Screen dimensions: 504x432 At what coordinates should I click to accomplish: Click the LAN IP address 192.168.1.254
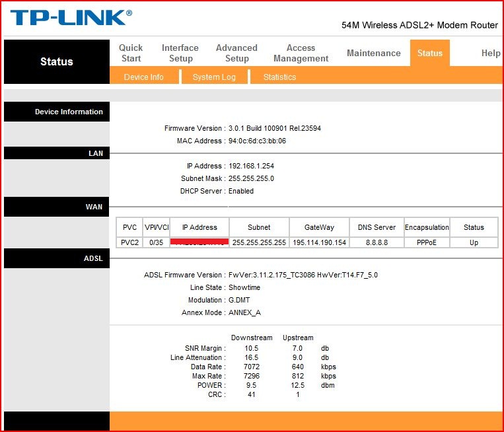(251, 166)
